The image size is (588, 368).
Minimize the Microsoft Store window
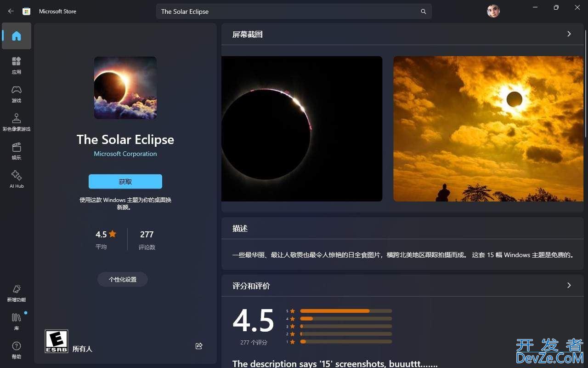pos(535,7)
